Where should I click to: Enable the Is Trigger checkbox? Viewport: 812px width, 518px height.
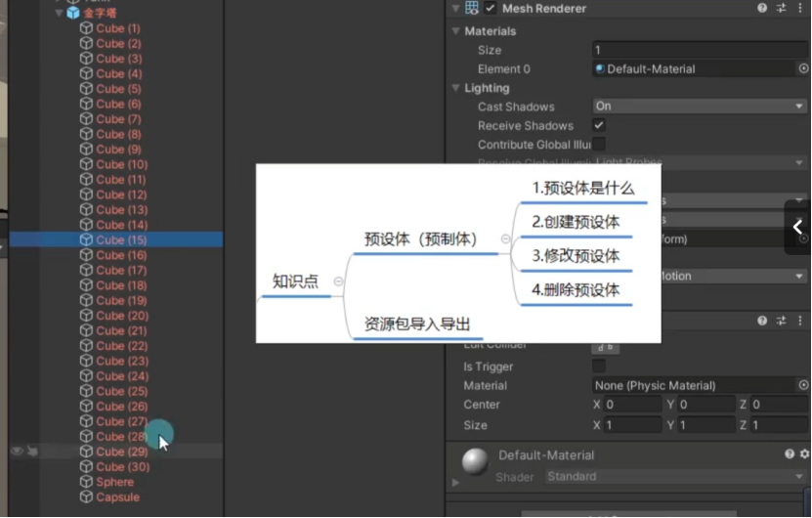click(599, 367)
